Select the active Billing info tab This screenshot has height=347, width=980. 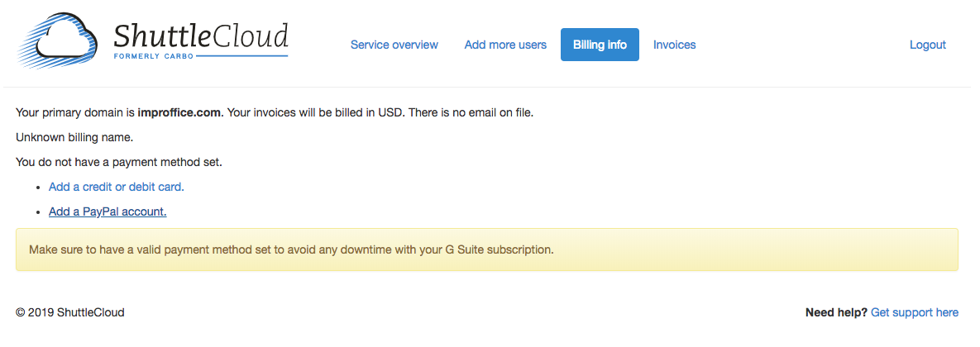point(600,45)
